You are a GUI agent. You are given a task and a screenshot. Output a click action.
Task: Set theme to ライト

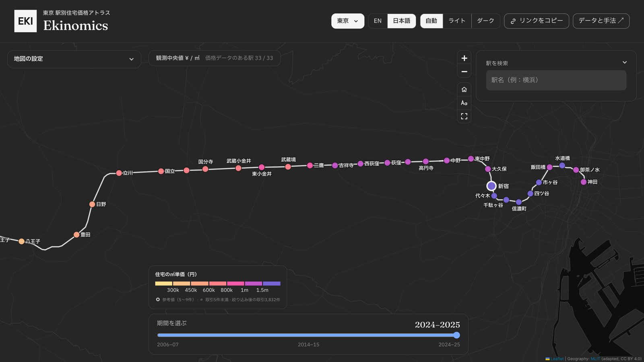pos(457,21)
